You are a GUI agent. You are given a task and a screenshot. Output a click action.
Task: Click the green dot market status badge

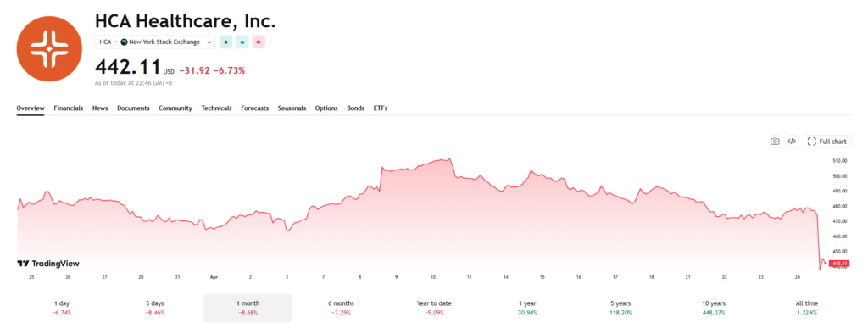225,42
